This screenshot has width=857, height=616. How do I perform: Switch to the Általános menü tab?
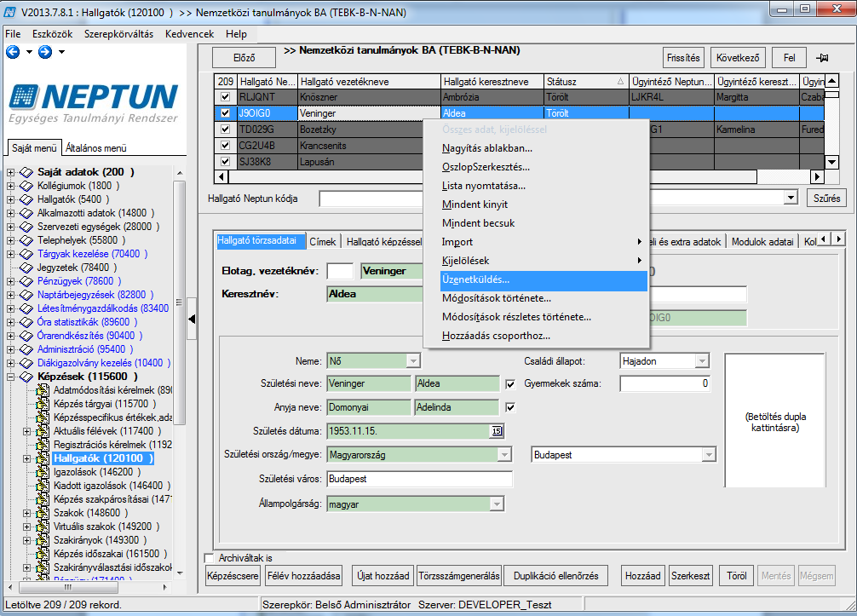click(96, 148)
